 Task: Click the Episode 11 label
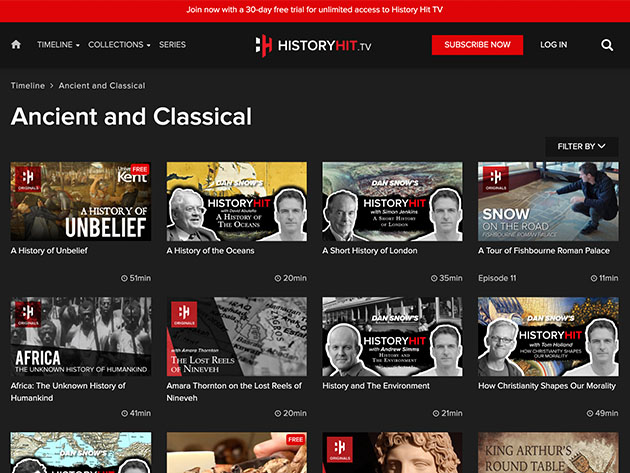pos(497,278)
